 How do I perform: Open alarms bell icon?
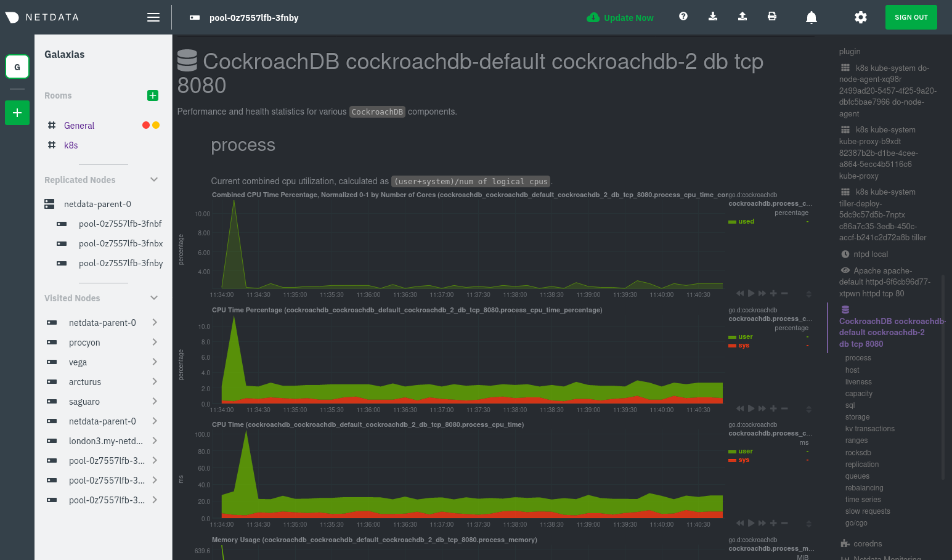pos(812,17)
